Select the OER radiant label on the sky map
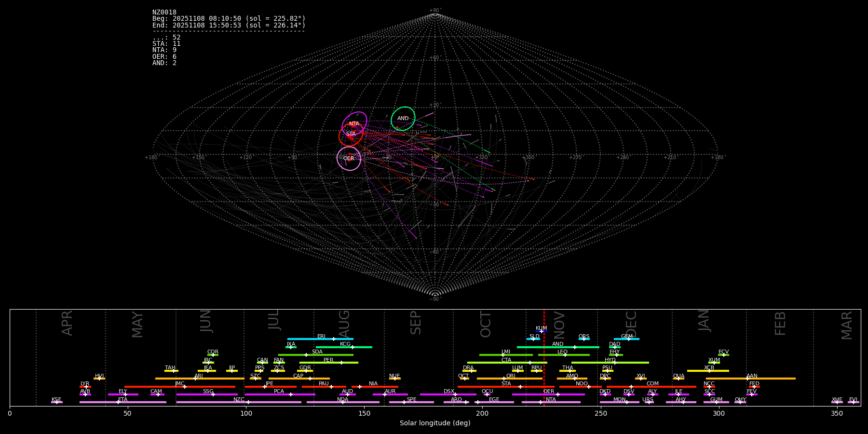This screenshot has height=434, width=868. pos(349,159)
